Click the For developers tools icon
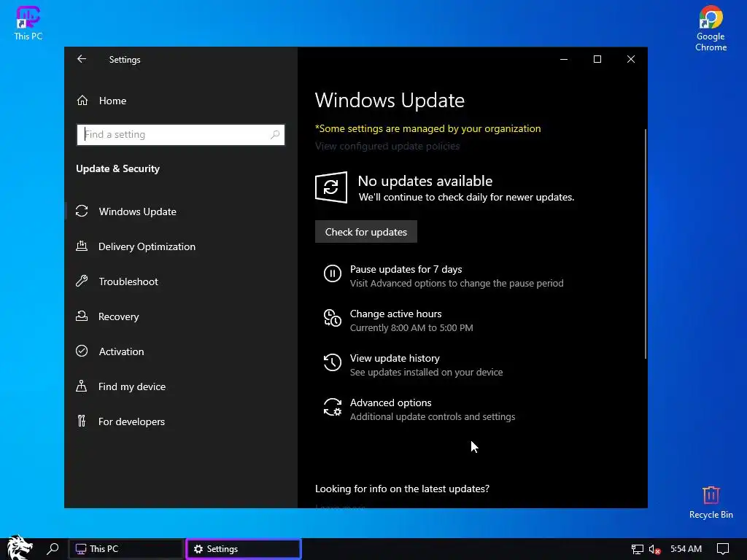The width and height of the screenshot is (747, 560). click(x=82, y=421)
